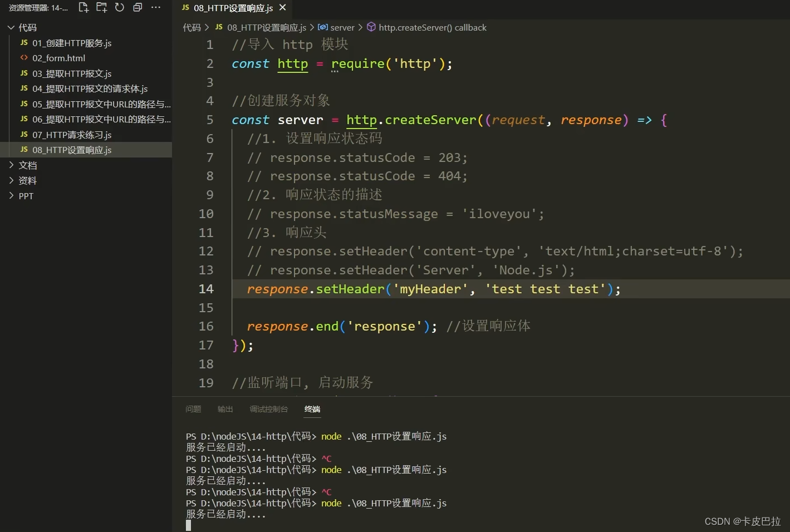Screen dimensions: 790x532
Task: Click breadcrumb symbol server
Action: click(x=342, y=27)
